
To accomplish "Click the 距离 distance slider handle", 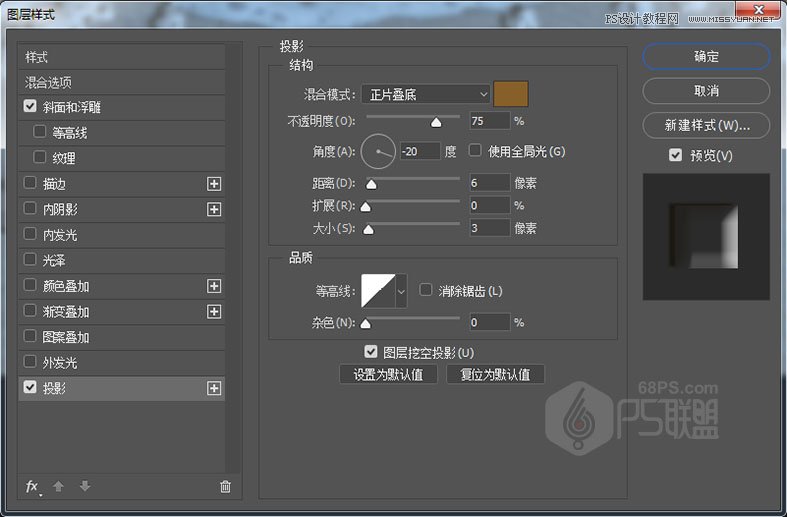I will point(371,185).
